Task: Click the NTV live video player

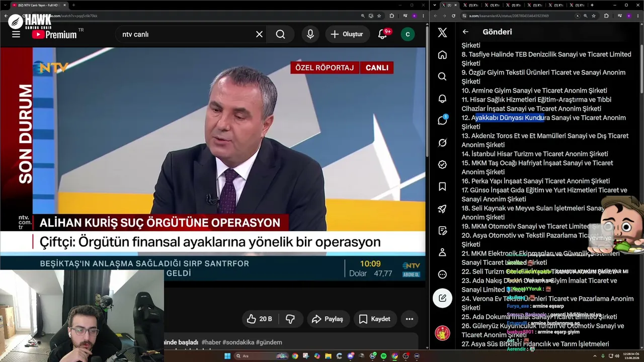Action: [x=212, y=165]
